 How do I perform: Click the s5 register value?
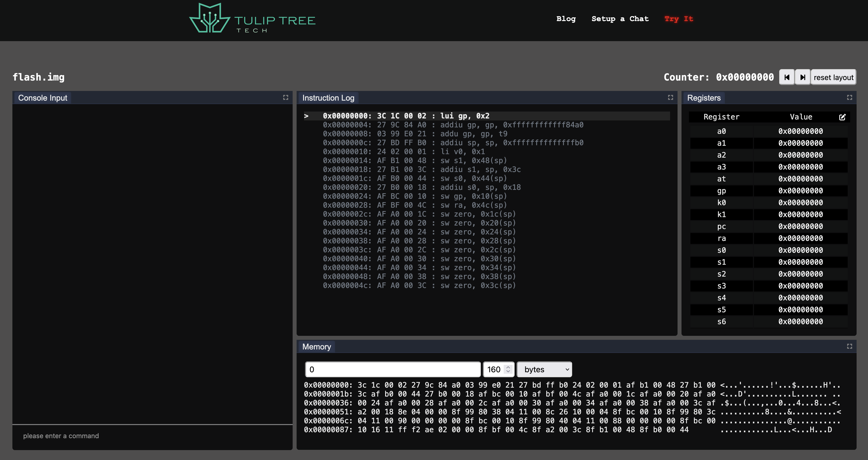(801, 310)
